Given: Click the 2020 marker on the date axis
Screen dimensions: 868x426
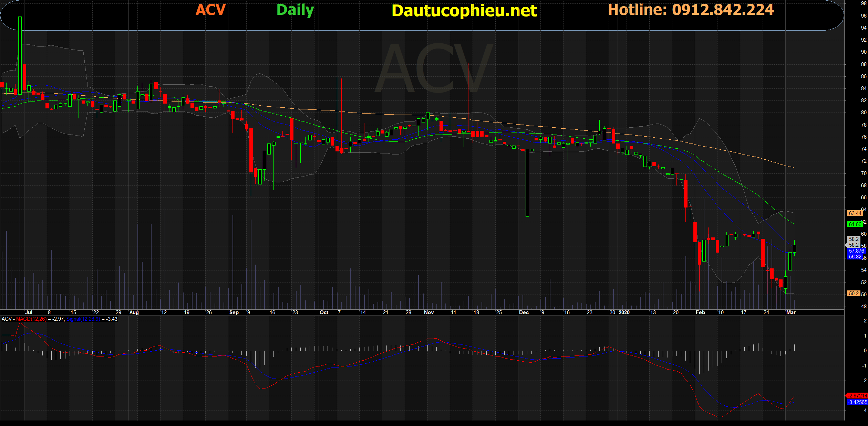Looking at the screenshot, I should point(624,312).
